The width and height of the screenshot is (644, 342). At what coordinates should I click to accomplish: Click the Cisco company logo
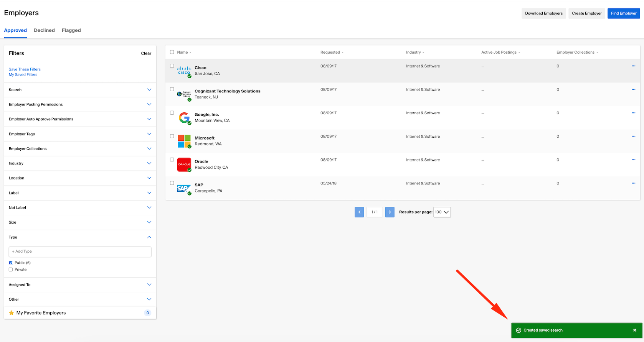point(184,71)
